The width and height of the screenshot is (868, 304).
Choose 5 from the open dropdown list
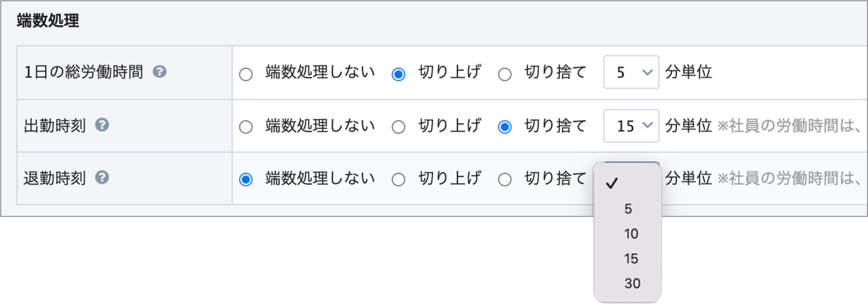pos(628,209)
